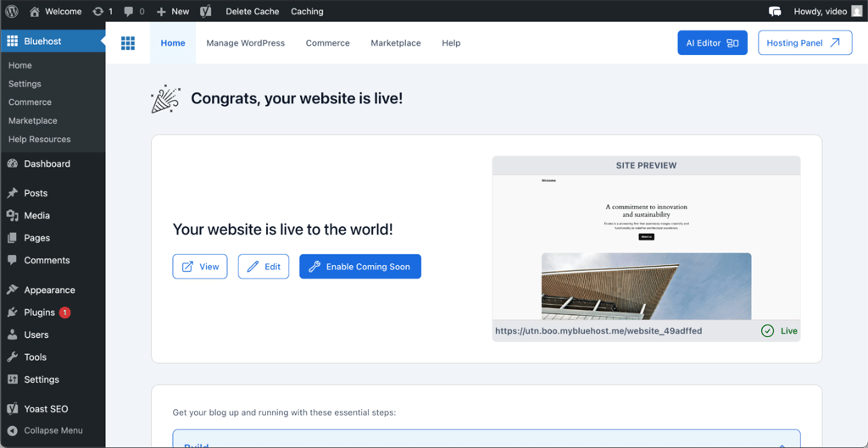Image resolution: width=868 pixels, height=448 pixels.
Task: Open Commerce in Bluehost sidebar submenu
Action: (30, 102)
